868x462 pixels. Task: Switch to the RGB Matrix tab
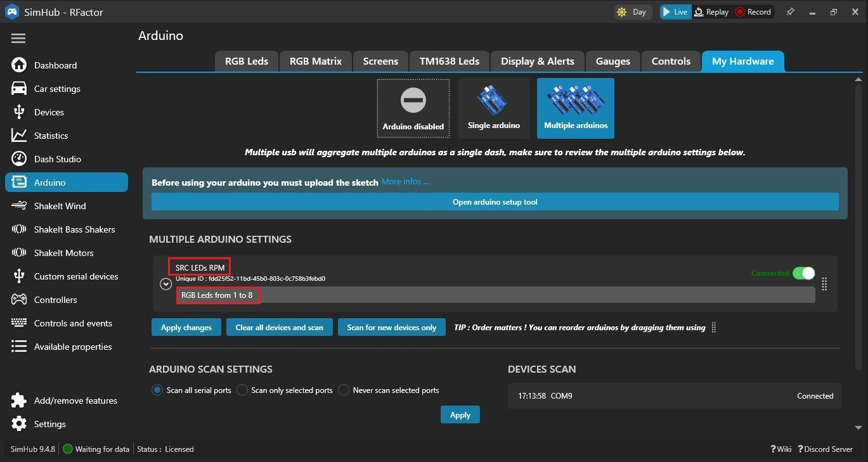tap(316, 61)
